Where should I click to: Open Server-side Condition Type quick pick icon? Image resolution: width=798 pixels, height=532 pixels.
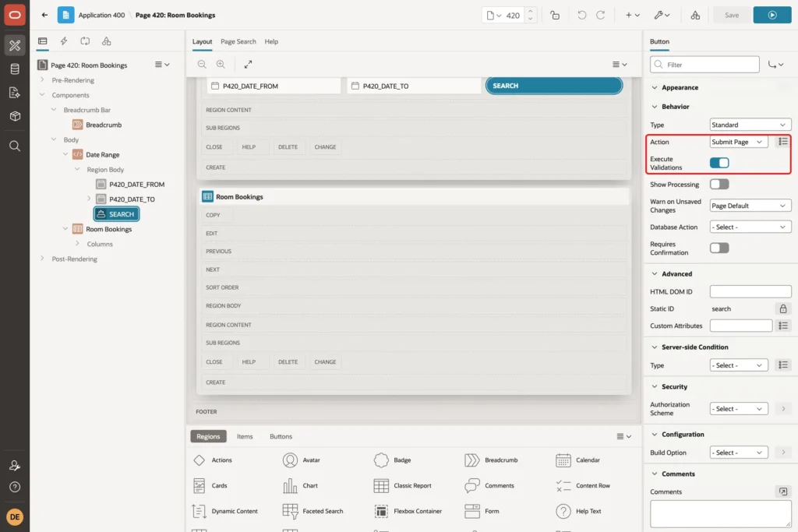tap(783, 365)
